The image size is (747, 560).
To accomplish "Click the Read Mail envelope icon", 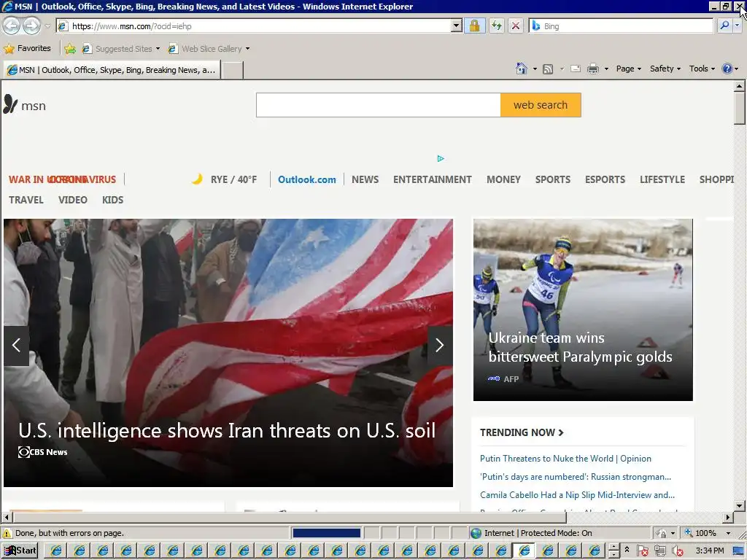I will coord(576,69).
